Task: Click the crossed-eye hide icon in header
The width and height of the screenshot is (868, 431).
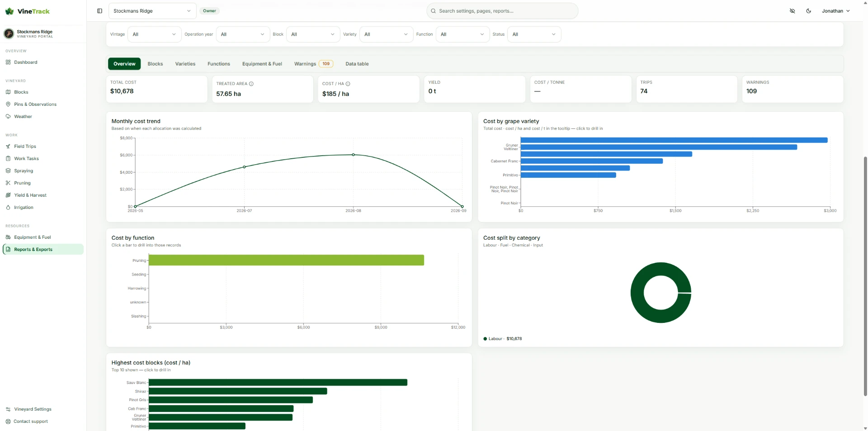Action: pyautogui.click(x=792, y=11)
